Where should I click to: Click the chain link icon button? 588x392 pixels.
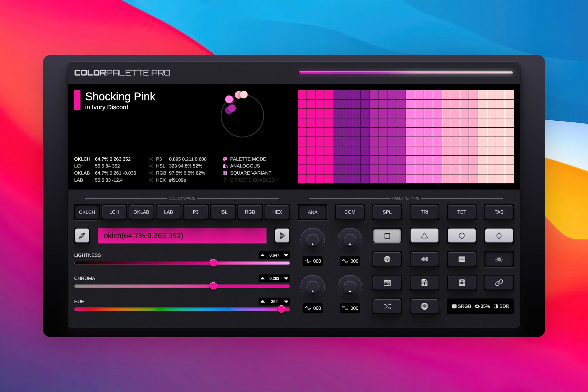click(499, 283)
